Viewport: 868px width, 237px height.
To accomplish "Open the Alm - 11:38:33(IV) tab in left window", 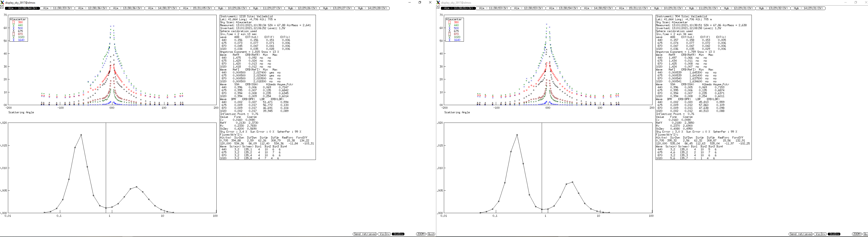I will click(x=57, y=8).
